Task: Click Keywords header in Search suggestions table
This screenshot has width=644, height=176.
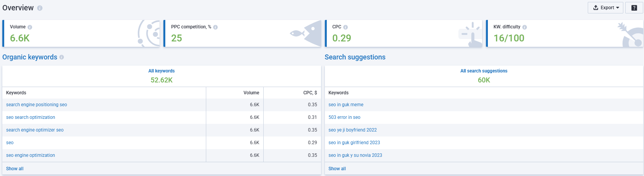Action: point(338,93)
